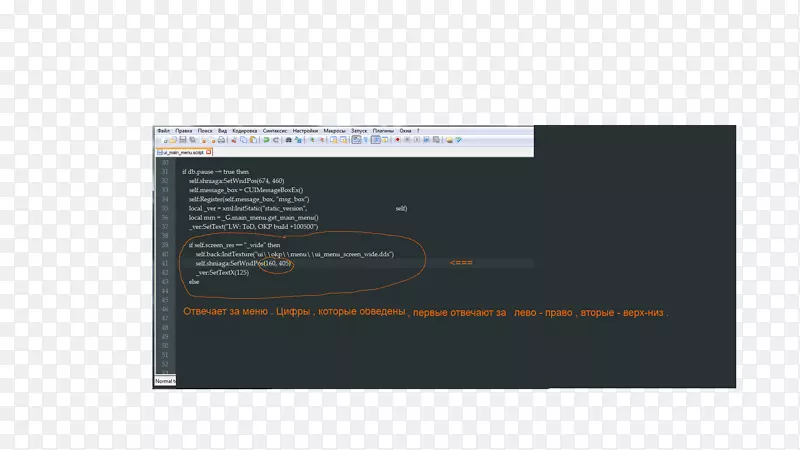800x450 pixels.
Task: Click status bar 'Normal t' field
Action: [x=165, y=381]
